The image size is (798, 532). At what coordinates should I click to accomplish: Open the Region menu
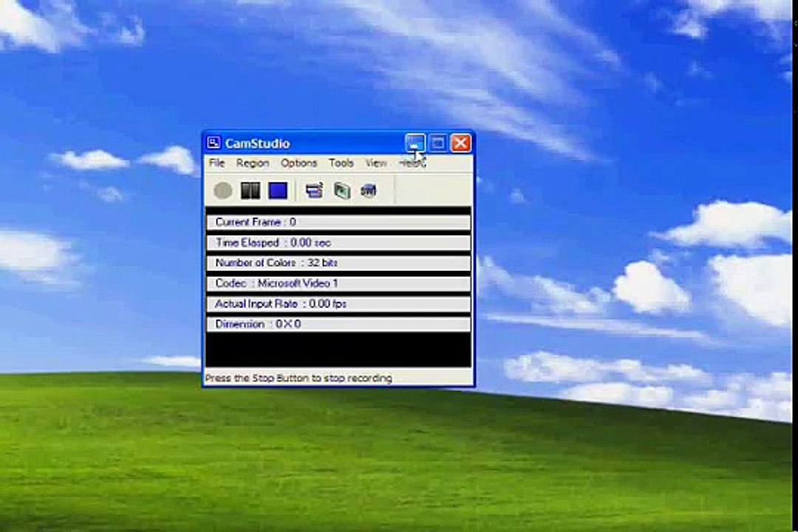pyautogui.click(x=253, y=163)
